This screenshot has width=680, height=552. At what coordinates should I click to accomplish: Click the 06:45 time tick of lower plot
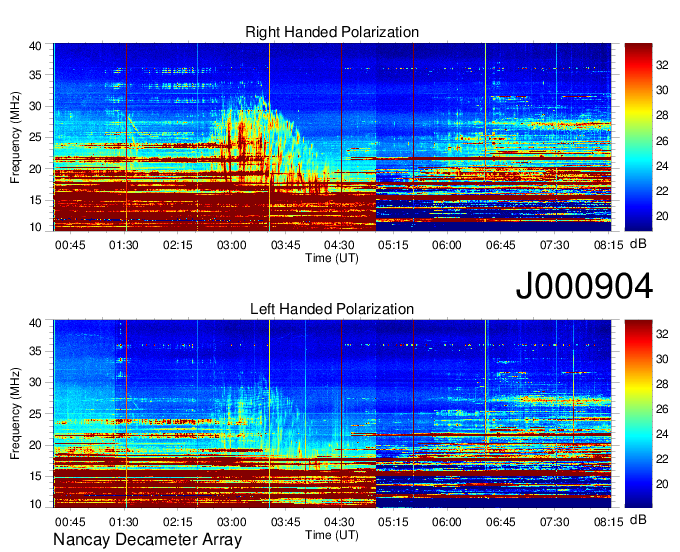[x=500, y=522]
